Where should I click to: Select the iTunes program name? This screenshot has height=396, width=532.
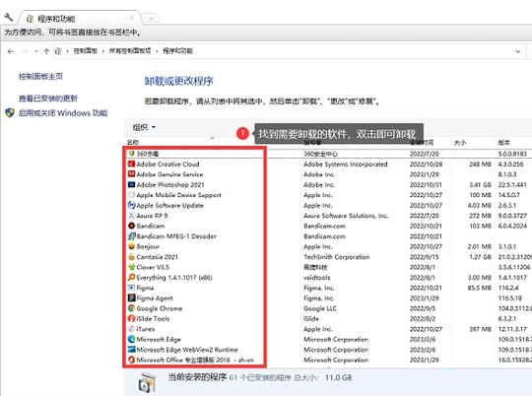coord(146,329)
